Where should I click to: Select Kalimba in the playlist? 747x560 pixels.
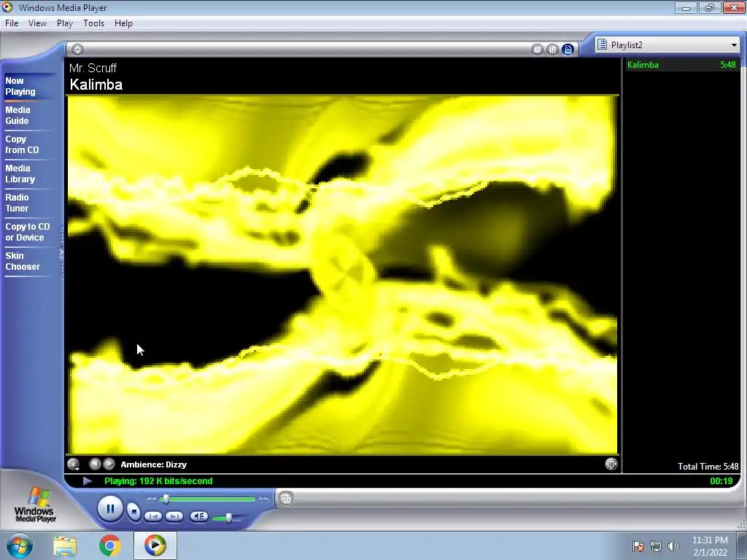point(682,65)
